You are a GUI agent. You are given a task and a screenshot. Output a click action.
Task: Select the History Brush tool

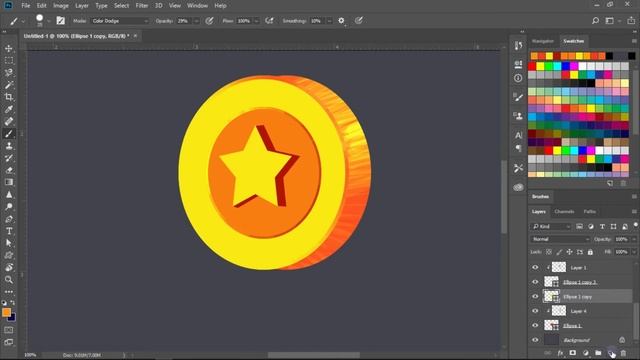coord(9,158)
